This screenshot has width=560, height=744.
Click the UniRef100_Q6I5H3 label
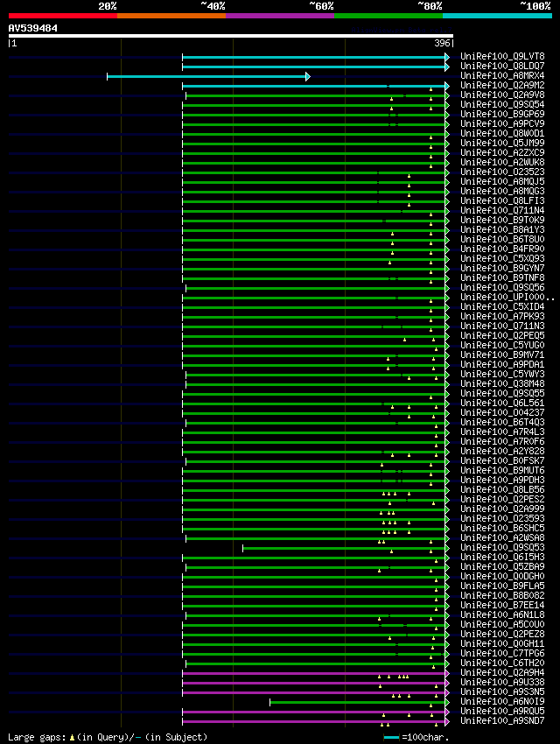(x=502, y=557)
